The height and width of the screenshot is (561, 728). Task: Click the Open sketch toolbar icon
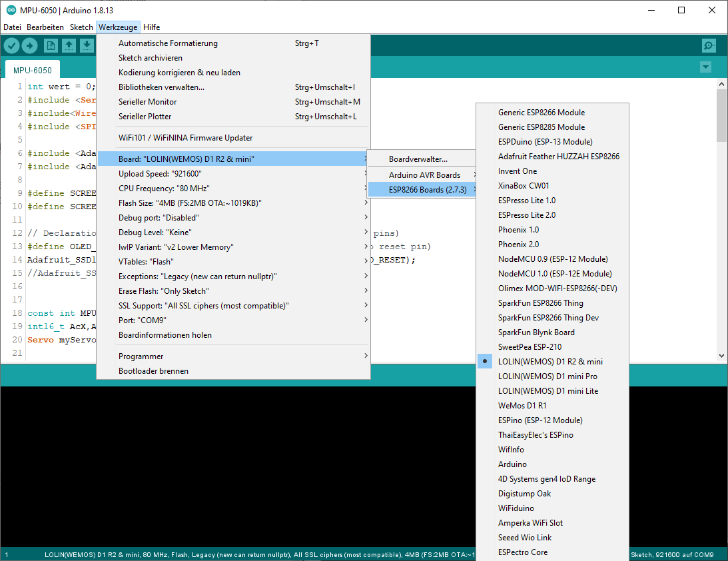[x=70, y=45]
